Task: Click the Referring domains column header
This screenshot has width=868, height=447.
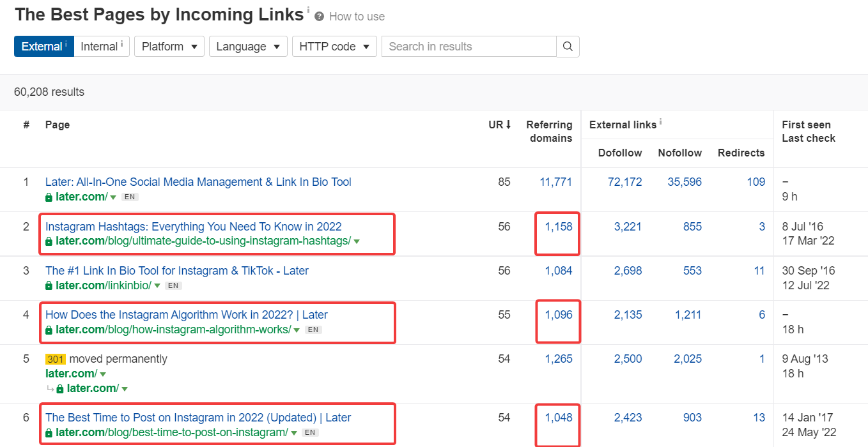Action: 550,132
